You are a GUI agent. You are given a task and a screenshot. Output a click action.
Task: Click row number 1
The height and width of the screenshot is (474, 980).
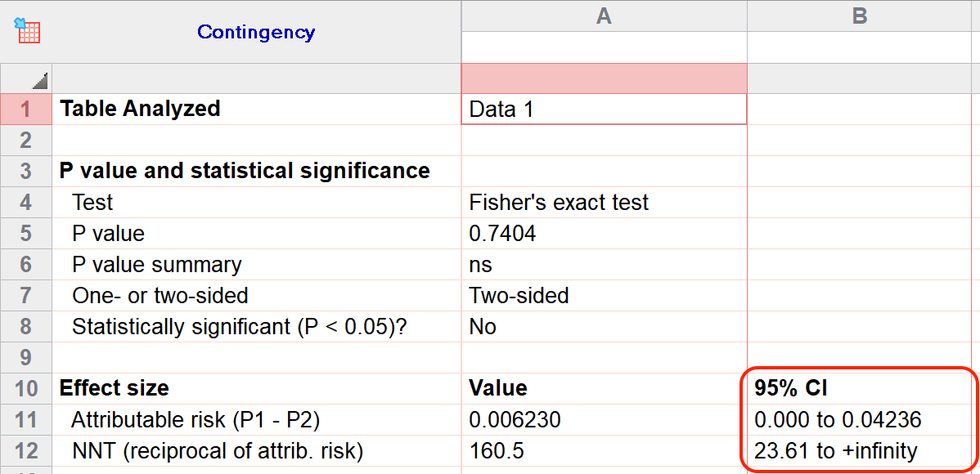click(25, 108)
